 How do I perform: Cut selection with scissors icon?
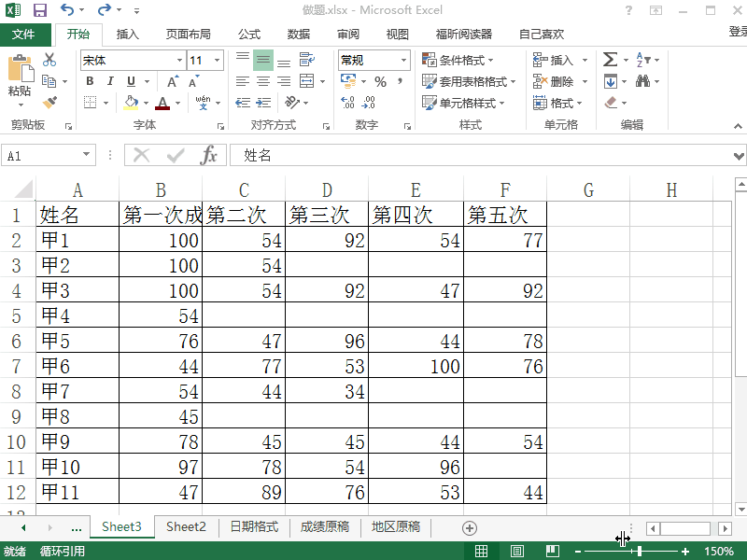tap(49, 60)
